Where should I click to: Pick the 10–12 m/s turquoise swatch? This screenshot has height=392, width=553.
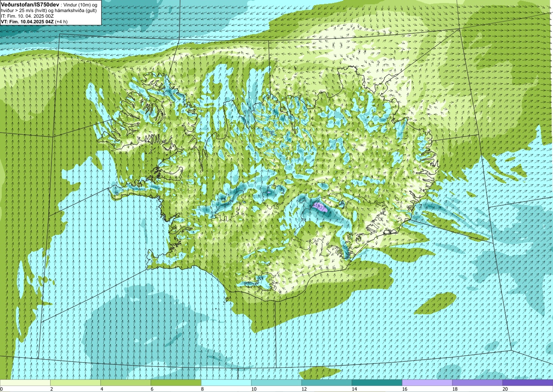tap(276, 383)
